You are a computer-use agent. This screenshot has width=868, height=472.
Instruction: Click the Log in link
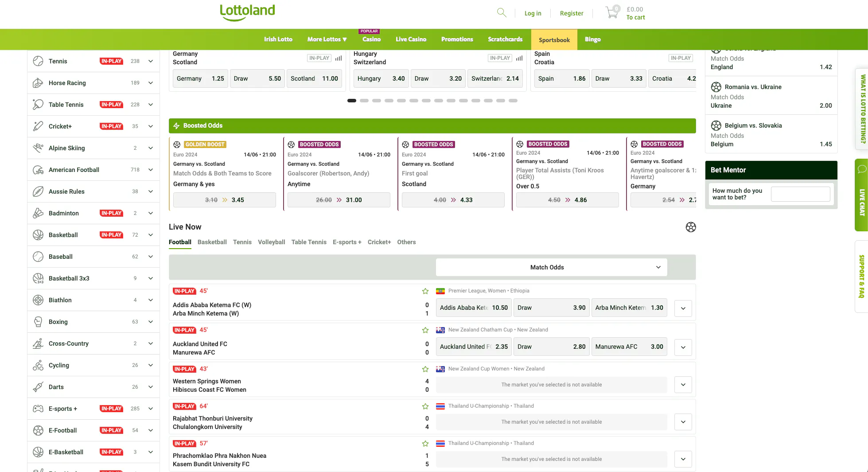533,13
